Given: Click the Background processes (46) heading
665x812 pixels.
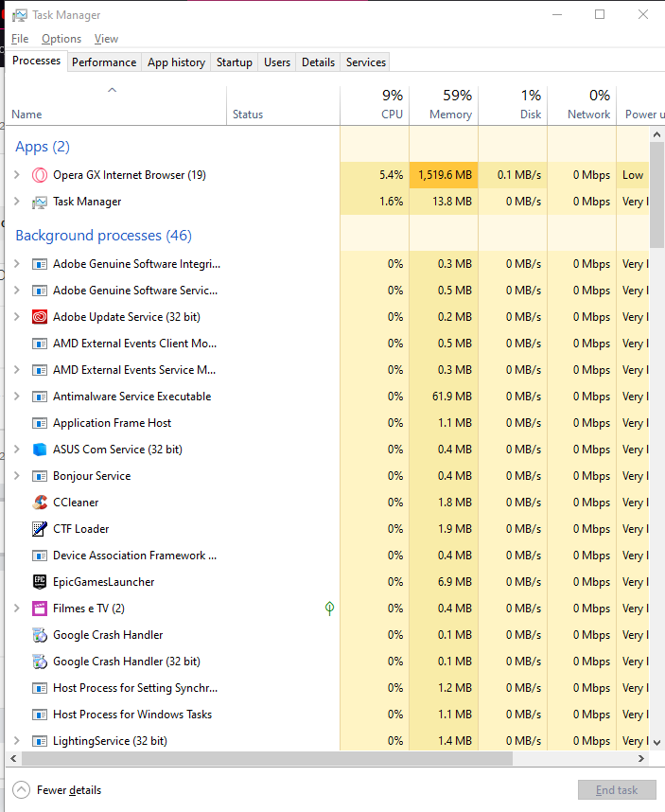Looking at the screenshot, I should coord(103,236).
